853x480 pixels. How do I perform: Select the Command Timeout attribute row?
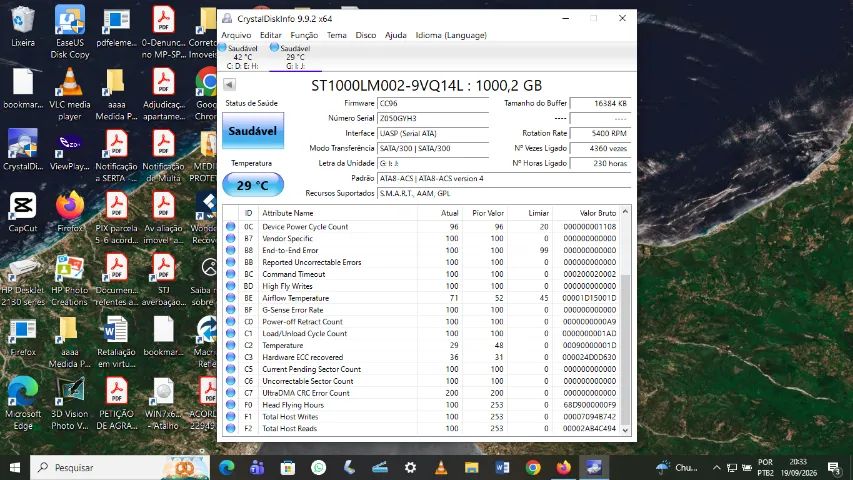tap(421, 274)
